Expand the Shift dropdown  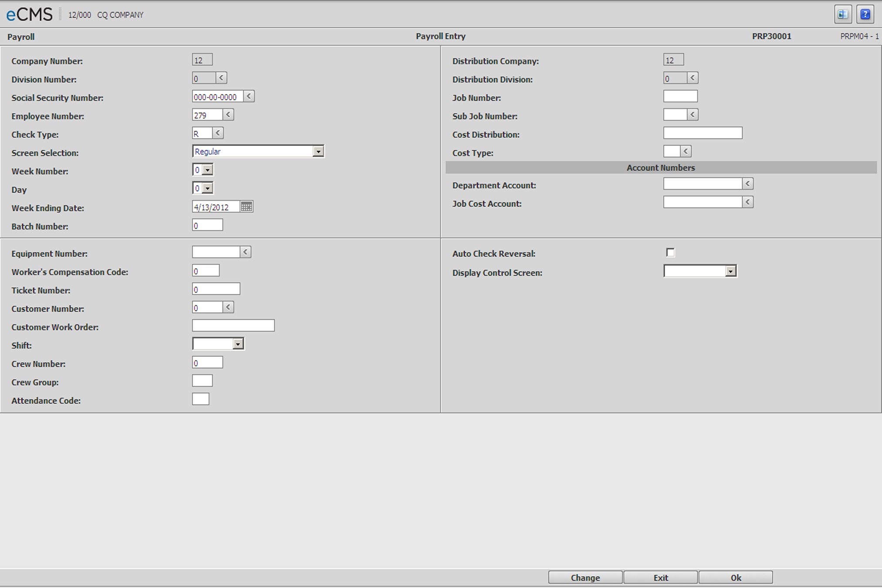pos(238,344)
